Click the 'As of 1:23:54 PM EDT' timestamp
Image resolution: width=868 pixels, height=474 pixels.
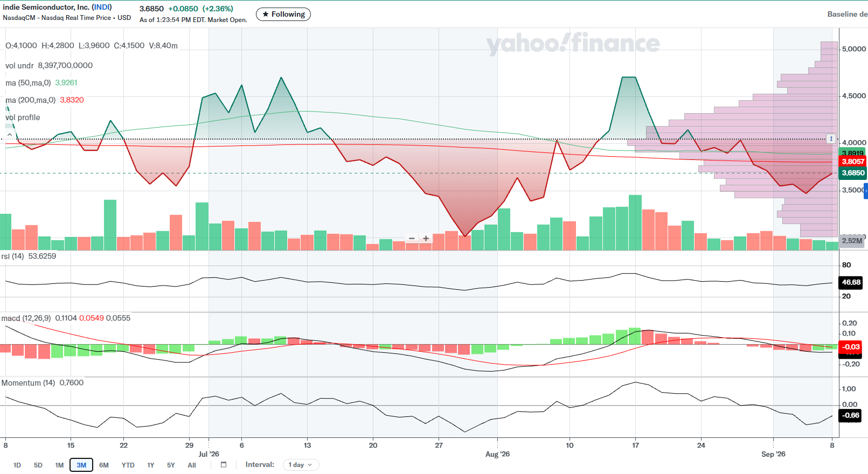[172, 20]
